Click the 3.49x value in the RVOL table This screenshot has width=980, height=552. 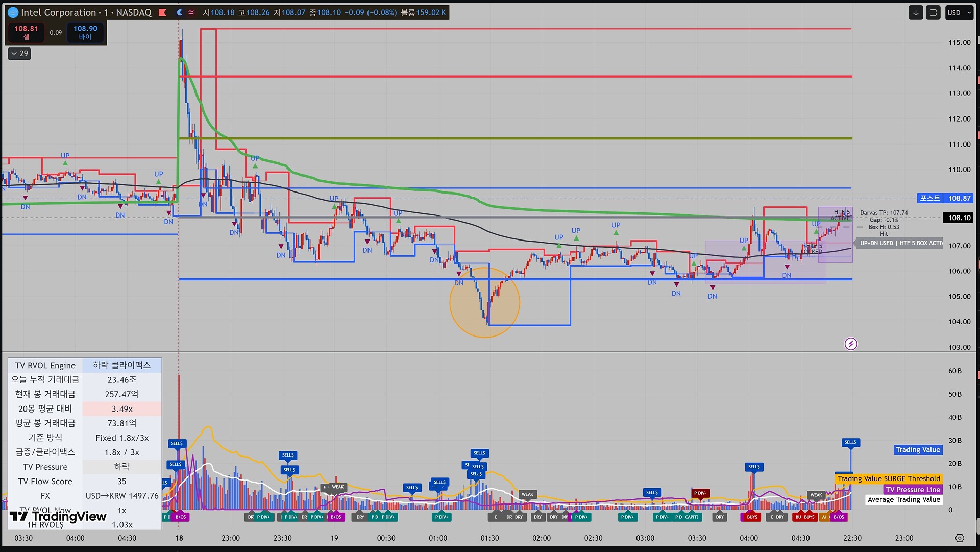tap(122, 409)
